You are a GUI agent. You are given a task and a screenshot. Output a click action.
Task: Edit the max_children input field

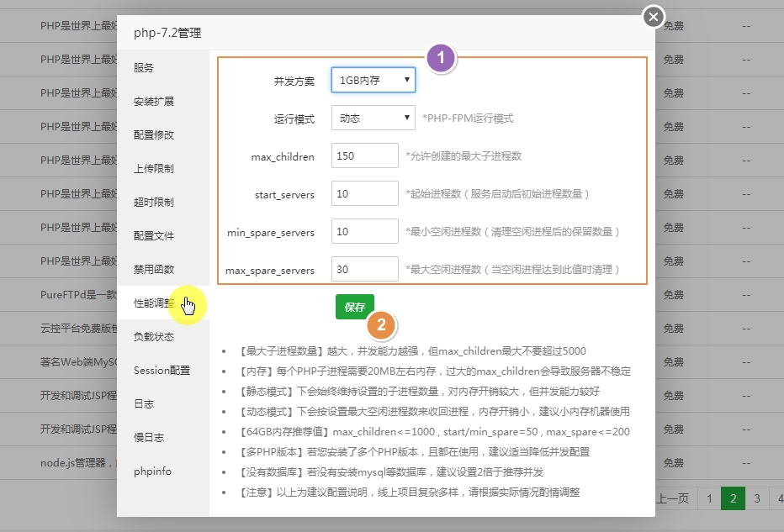[x=364, y=155]
